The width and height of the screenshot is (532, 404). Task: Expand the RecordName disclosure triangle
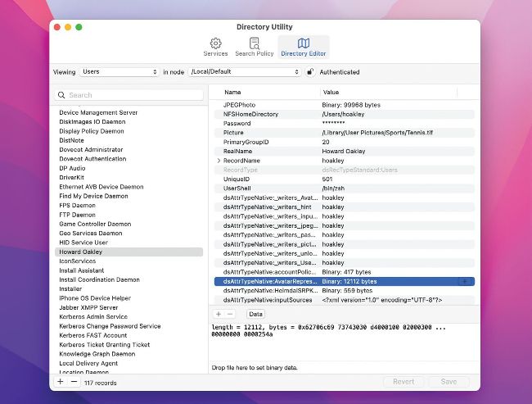coord(218,161)
